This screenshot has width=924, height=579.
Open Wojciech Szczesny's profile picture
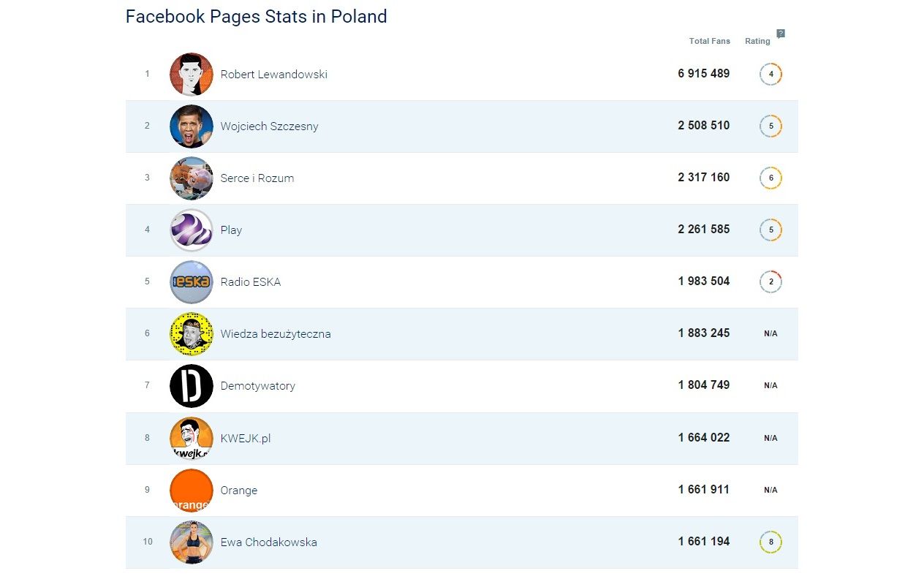[x=192, y=126]
